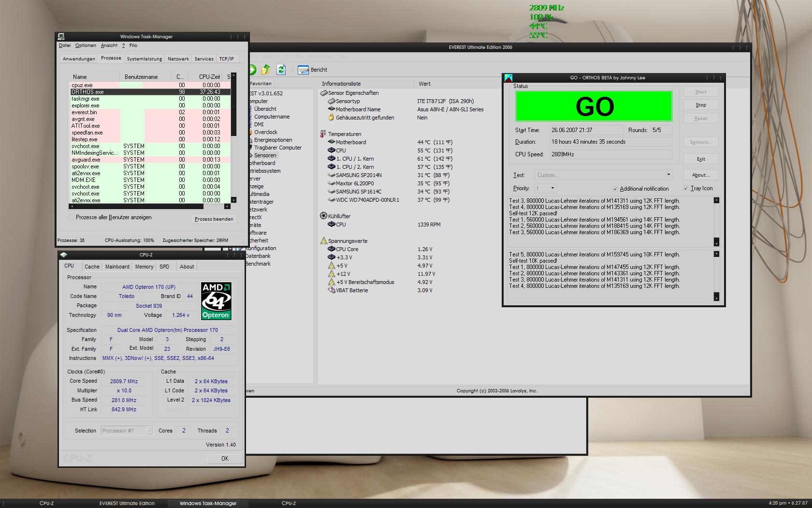This screenshot has height=508, width=812.
Task: Select the ORTHOS.exe process row
Action: pos(150,91)
